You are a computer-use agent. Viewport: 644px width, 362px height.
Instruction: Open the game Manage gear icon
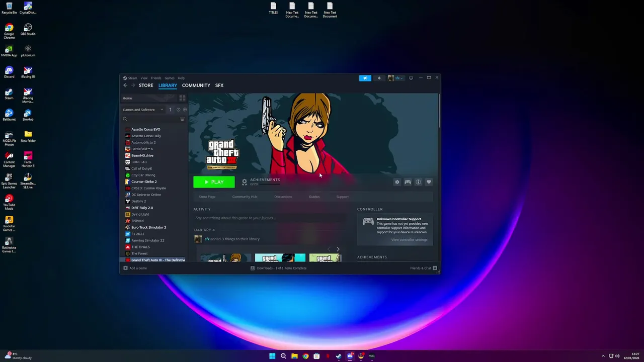pos(397,182)
